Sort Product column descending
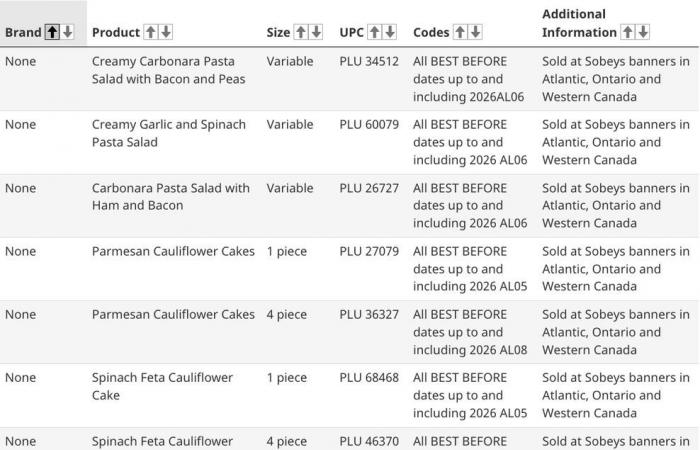 [x=166, y=32]
